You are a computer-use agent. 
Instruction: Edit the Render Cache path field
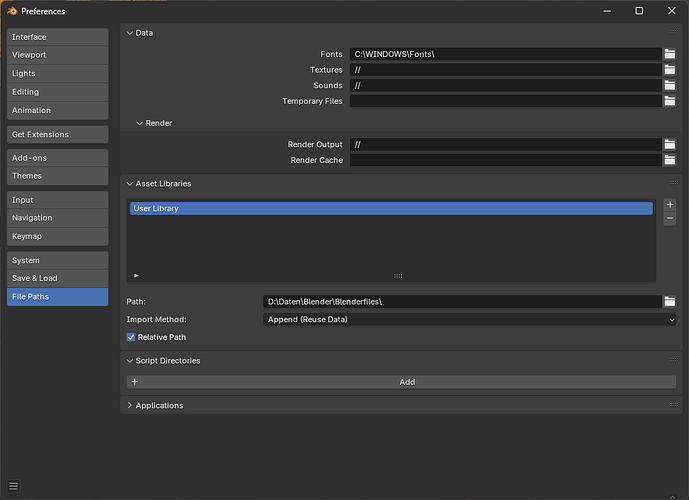[506, 160]
